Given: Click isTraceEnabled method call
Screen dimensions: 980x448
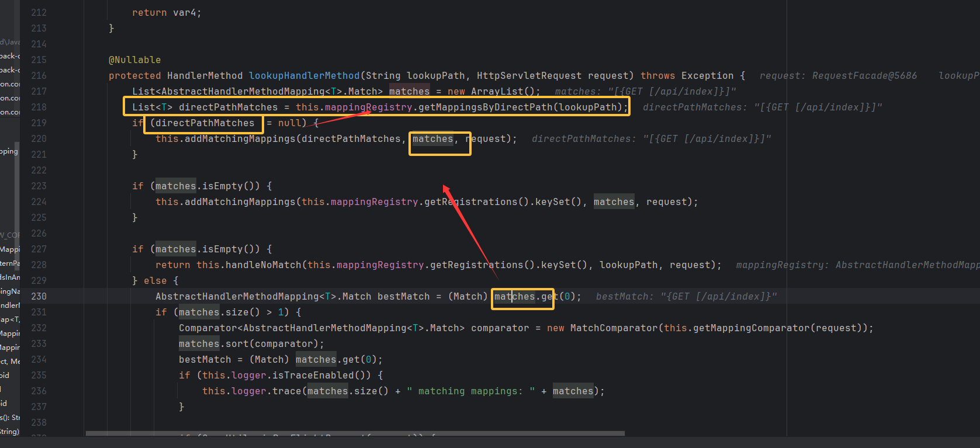Looking at the screenshot, I should (313, 375).
